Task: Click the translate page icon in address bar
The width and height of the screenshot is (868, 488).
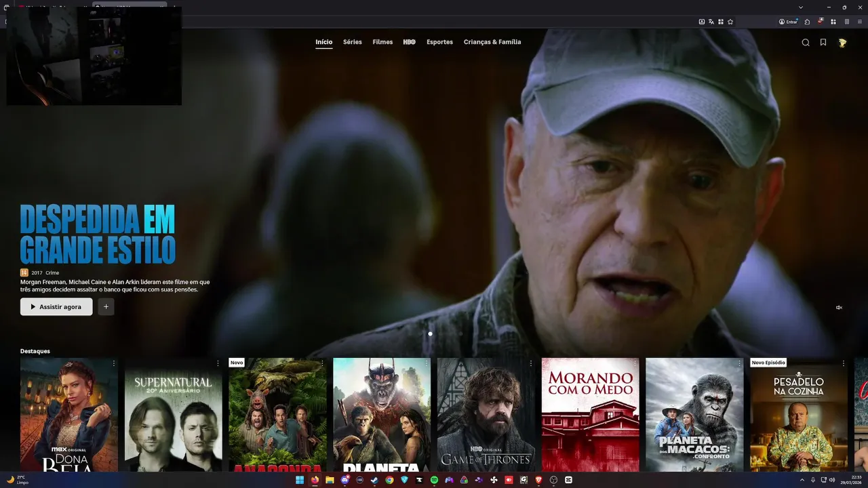Action: click(711, 22)
